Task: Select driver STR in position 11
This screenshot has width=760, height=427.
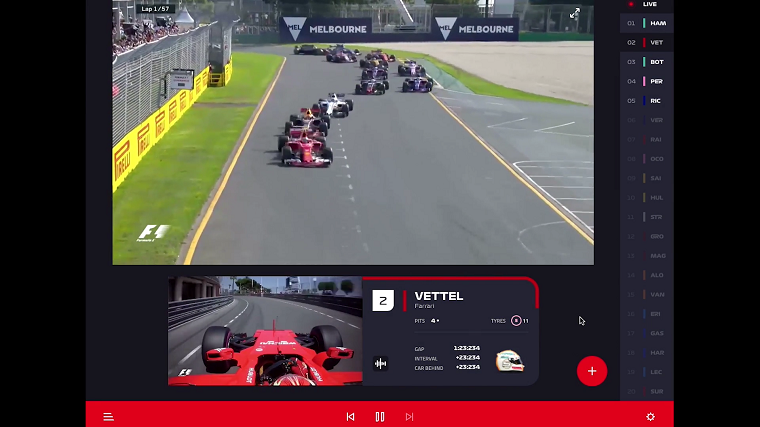Action: click(x=647, y=217)
